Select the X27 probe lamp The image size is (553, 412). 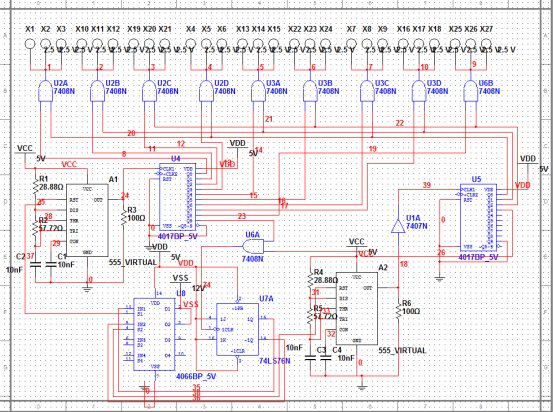tap(486, 44)
